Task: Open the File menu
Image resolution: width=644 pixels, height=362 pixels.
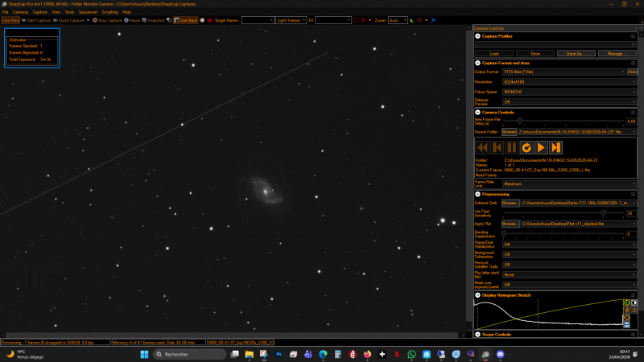Action: pos(6,12)
